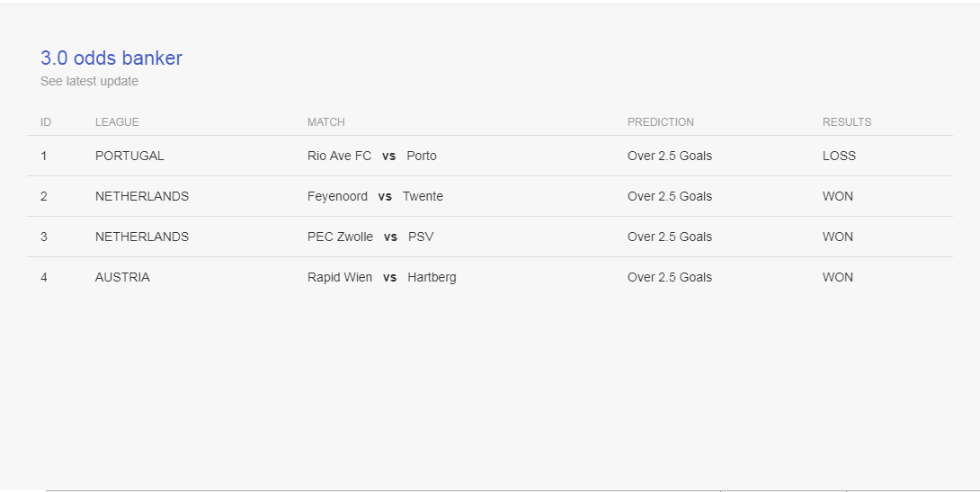Select the MATCH column header

coord(325,122)
